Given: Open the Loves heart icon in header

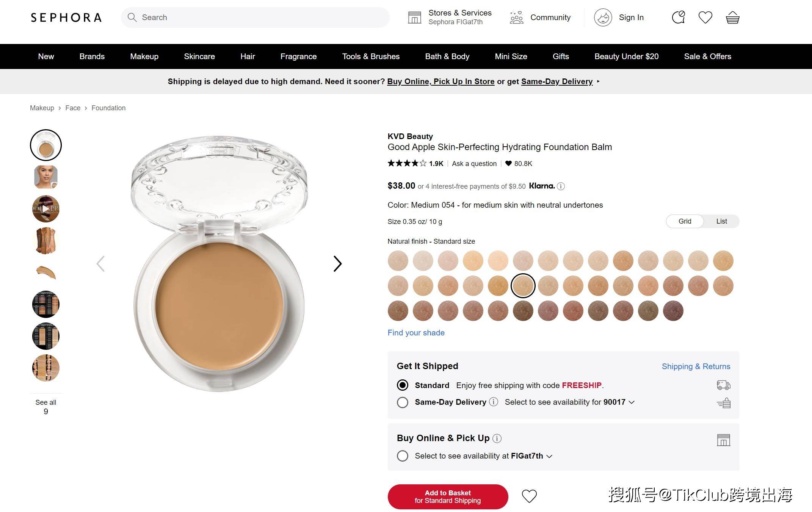Looking at the screenshot, I should 705,17.
